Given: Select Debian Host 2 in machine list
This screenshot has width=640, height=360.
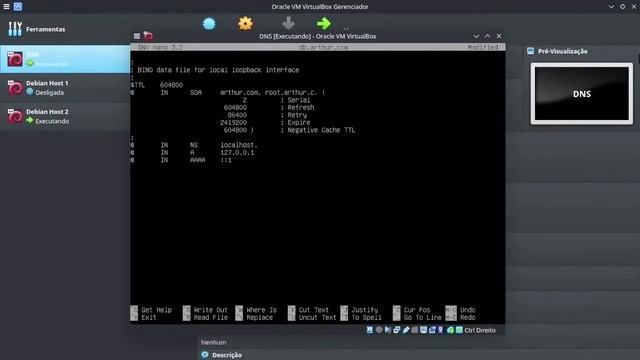Looking at the screenshot, I should pyautogui.click(x=65, y=116).
